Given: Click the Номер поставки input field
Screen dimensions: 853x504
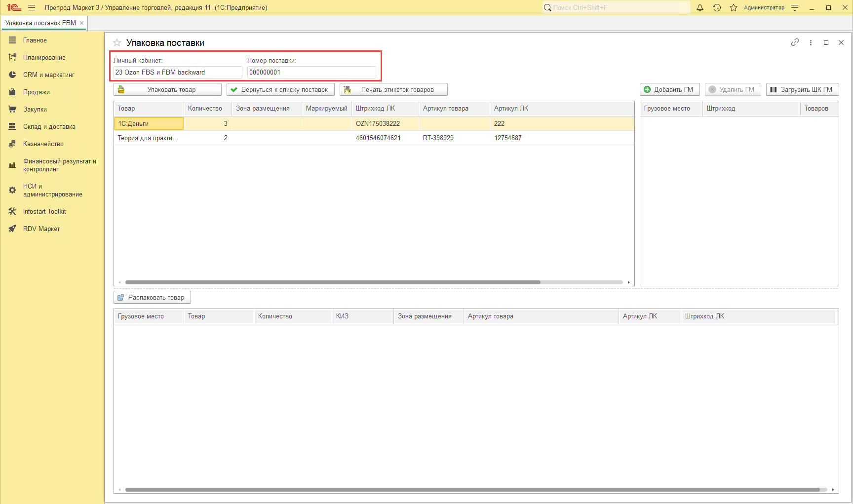Looking at the screenshot, I should click(311, 72).
